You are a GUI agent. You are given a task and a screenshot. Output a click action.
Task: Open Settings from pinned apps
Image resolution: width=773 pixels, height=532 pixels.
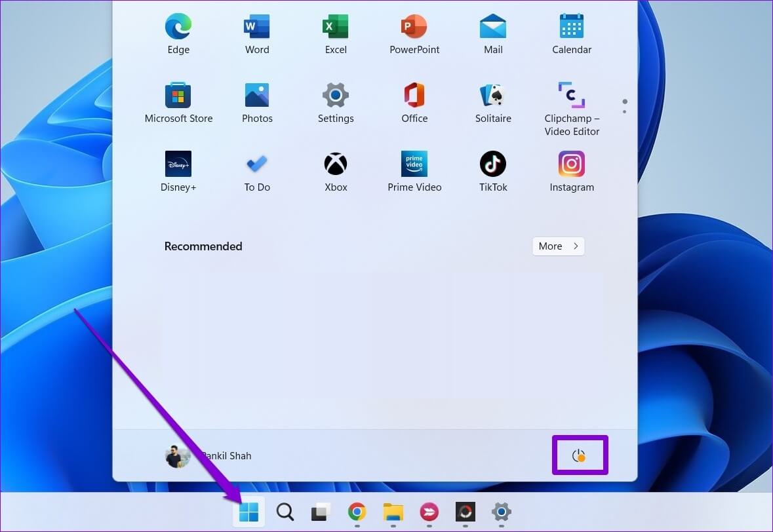pos(336,102)
